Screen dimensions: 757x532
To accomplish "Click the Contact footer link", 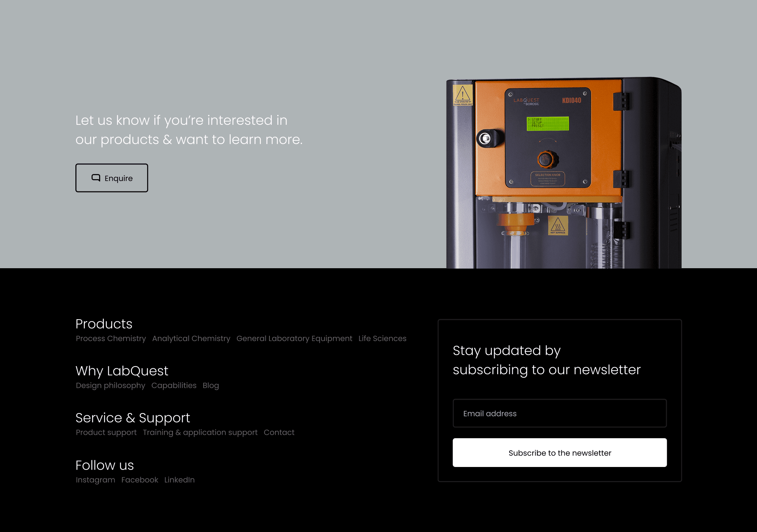I will 279,432.
